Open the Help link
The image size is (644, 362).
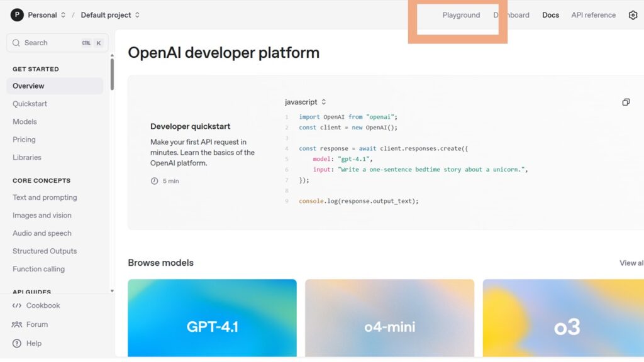pyautogui.click(x=34, y=344)
